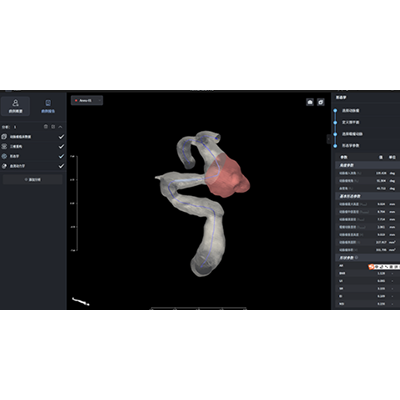Click the wide button below the analysis list
The image size is (400, 400).
coord(33,180)
